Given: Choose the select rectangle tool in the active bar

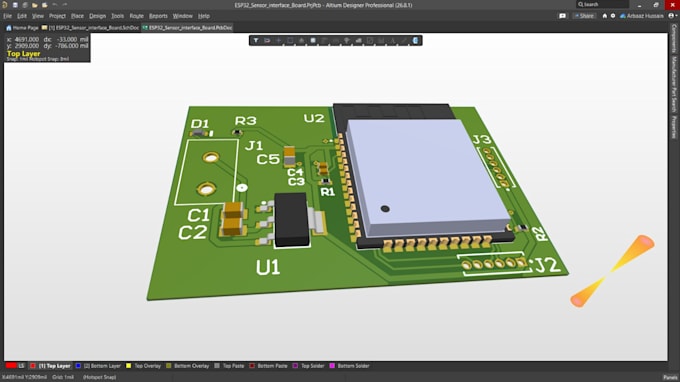Looking at the screenshot, I should click(290, 40).
